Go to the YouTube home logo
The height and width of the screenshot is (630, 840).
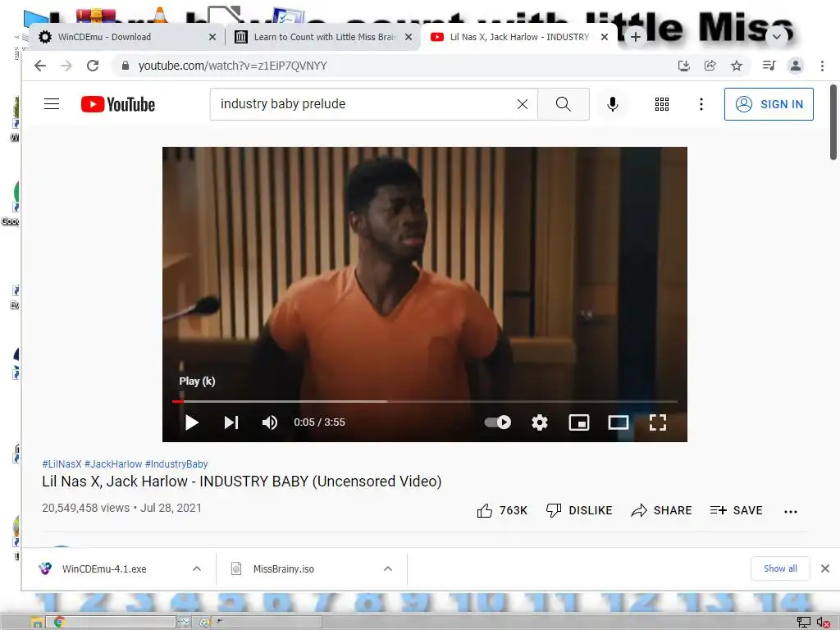118,104
